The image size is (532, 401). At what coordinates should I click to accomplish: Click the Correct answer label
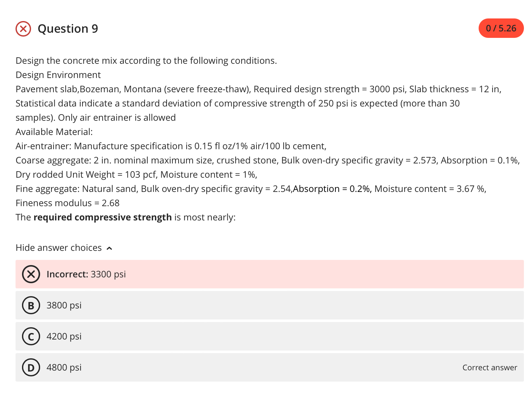tap(490, 367)
